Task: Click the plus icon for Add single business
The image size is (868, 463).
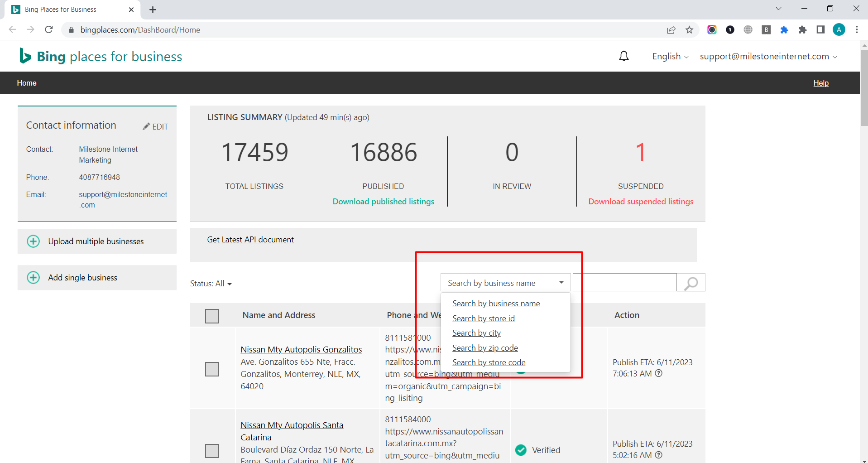Action: (x=34, y=278)
